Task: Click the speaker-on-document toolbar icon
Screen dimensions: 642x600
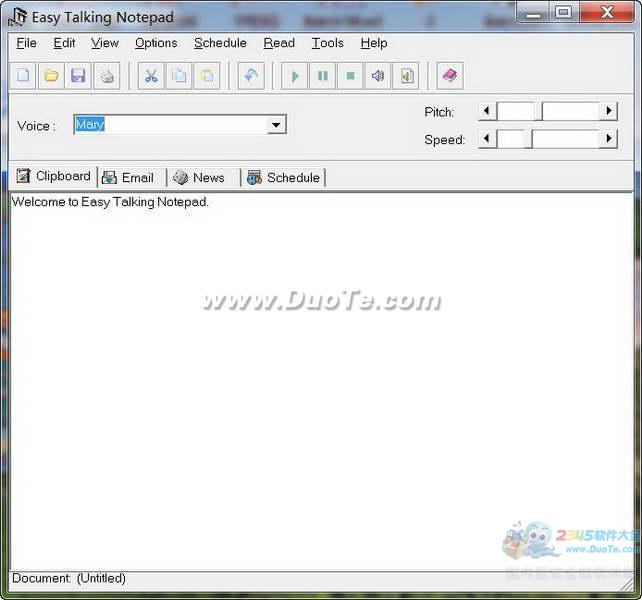Action: point(406,76)
